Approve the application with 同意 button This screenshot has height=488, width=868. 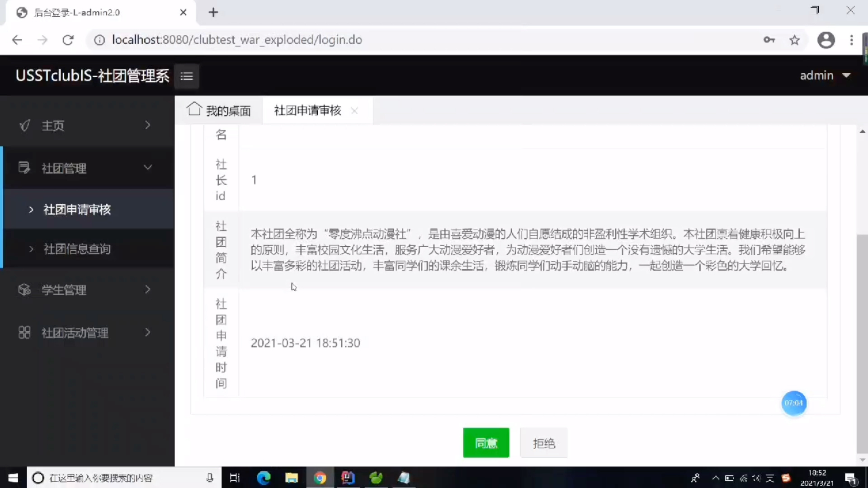pos(486,443)
